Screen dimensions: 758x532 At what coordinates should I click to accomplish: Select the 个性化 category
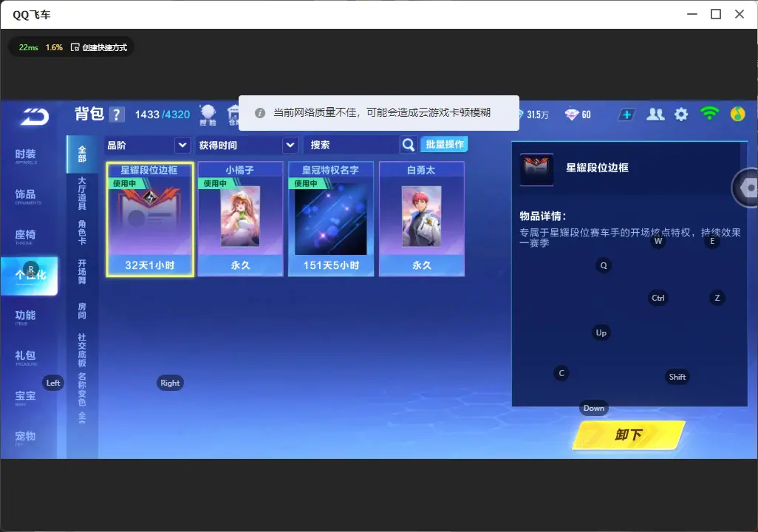click(x=30, y=276)
